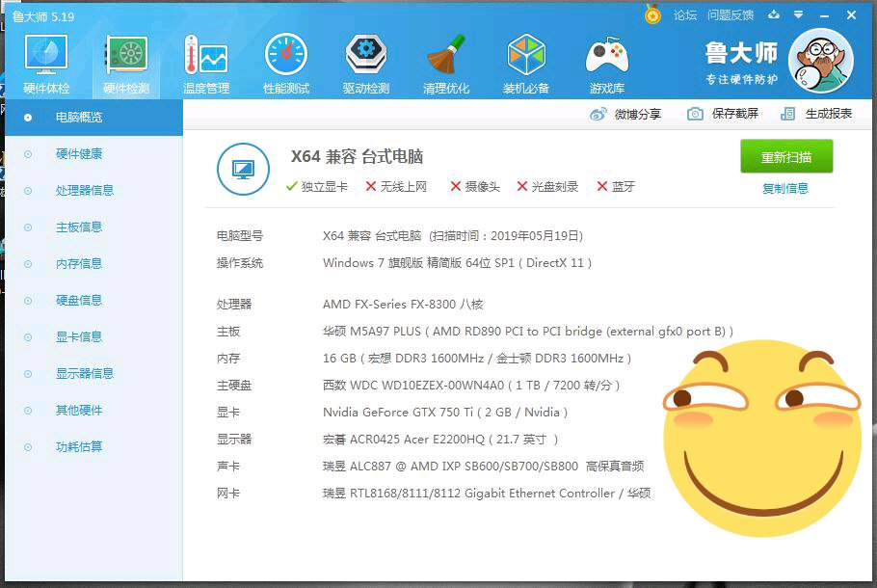The height and width of the screenshot is (588, 877).
Task: Open 驱动检测 driver detection
Action: click(x=366, y=65)
